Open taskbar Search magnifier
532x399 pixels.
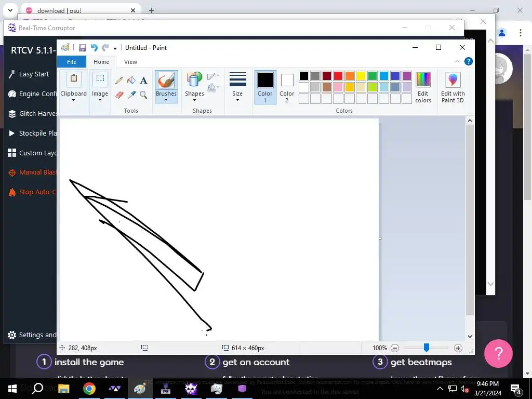[x=37, y=389]
